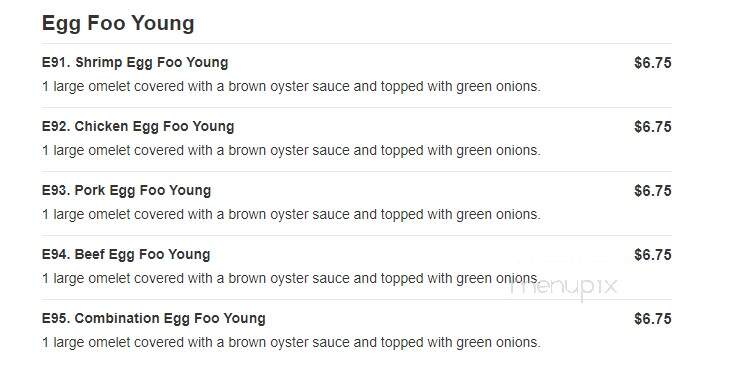Screen dimensions: 743x369
Task: Click the E91. item code label
Action: [56, 63]
